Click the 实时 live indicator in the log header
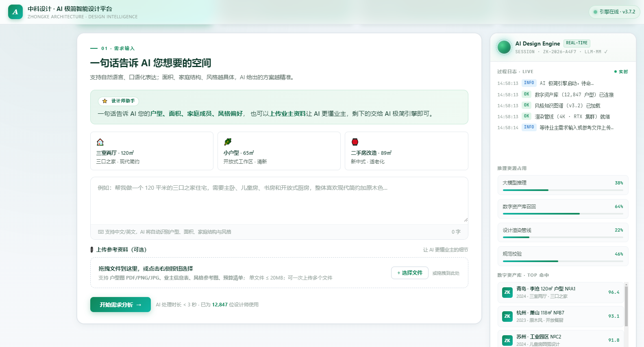The image size is (644, 347). pyautogui.click(x=621, y=72)
